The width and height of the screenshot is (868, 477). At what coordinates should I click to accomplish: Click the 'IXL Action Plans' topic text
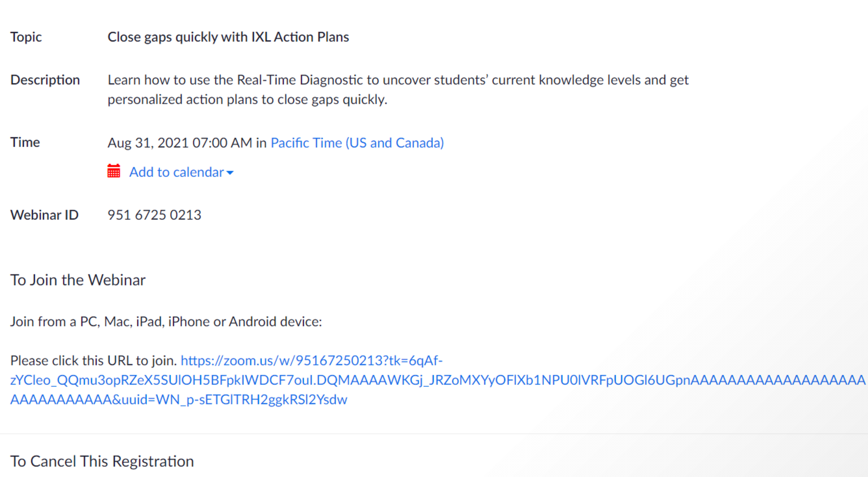click(x=300, y=37)
